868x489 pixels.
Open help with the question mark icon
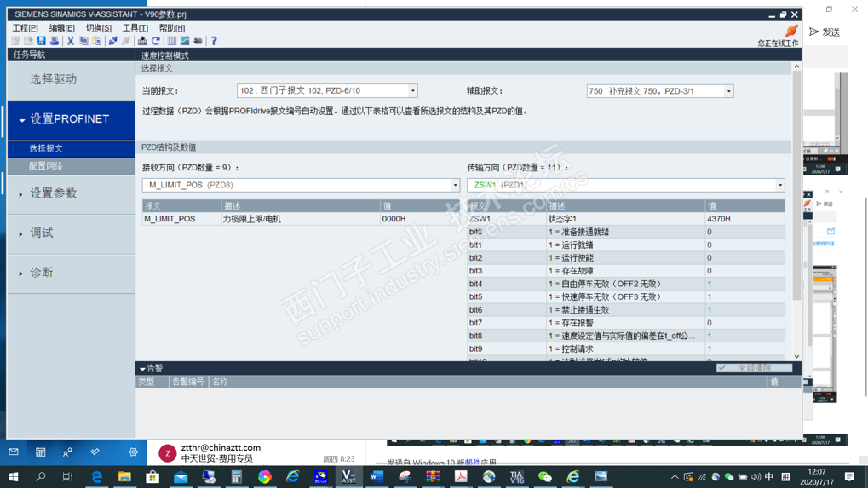tap(214, 41)
